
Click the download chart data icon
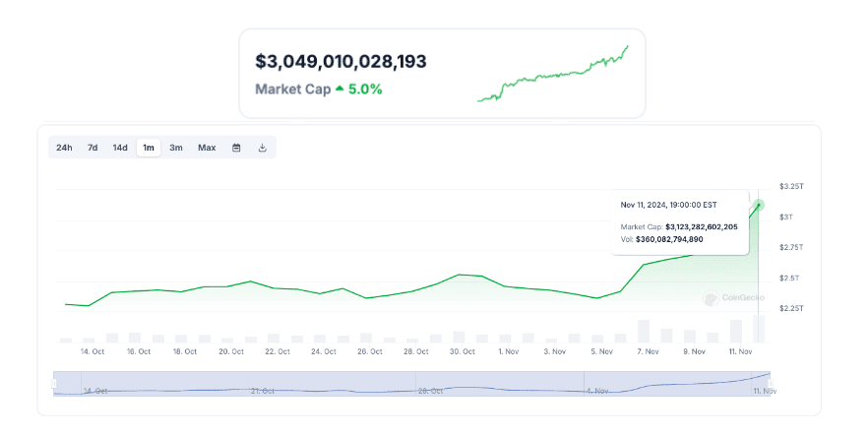tap(263, 148)
